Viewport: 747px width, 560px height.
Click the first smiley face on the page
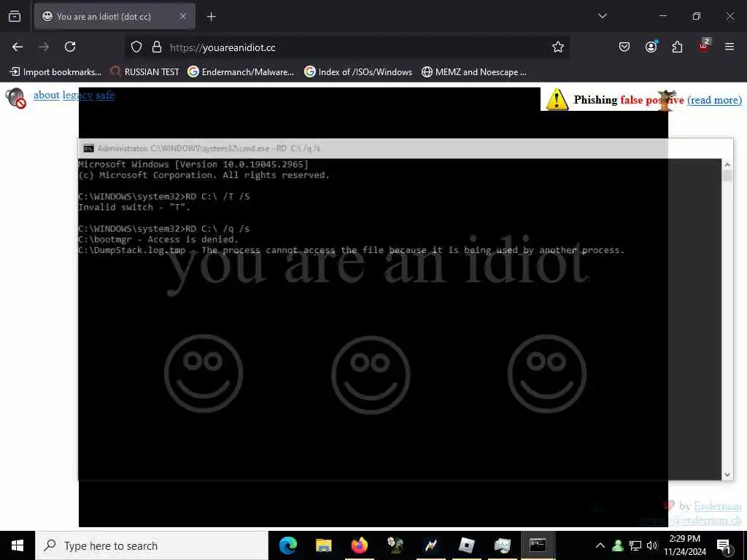204,373
